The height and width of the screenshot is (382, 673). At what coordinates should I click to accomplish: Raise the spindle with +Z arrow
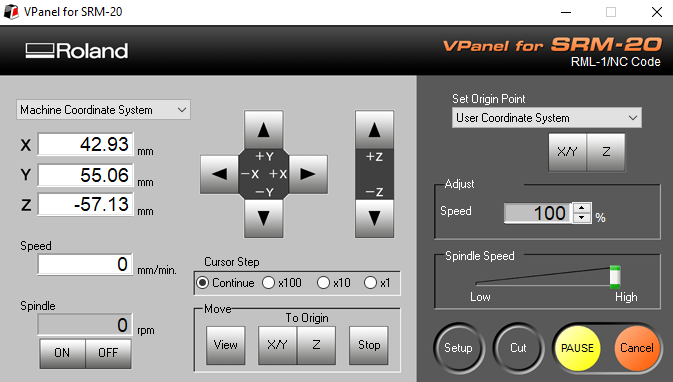(374, 130)
